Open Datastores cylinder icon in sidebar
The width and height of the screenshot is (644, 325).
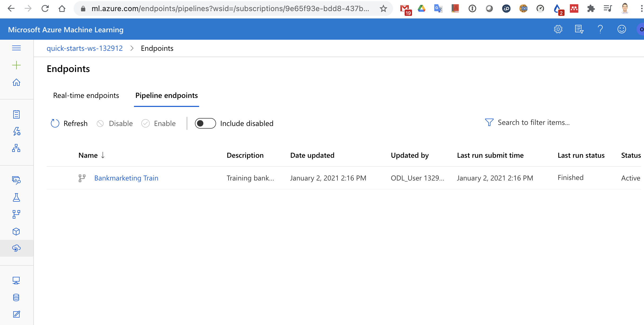click(16, 297)
